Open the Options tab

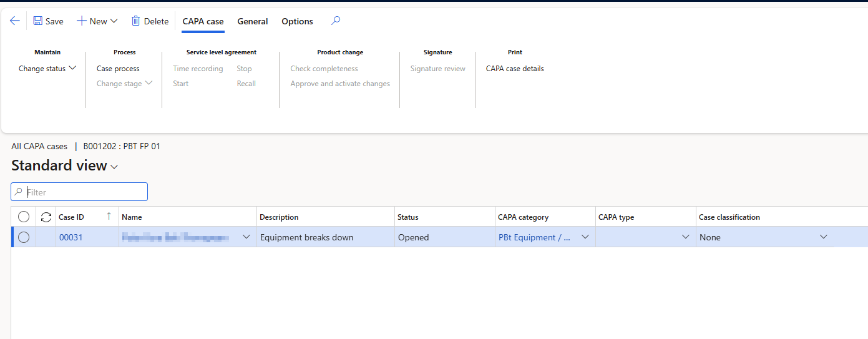tap(297, 21)
